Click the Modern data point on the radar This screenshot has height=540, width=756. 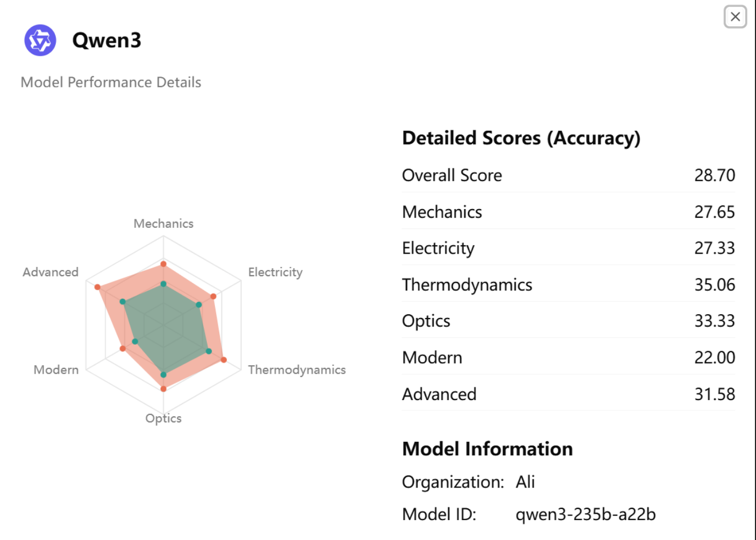click(x=122, y=348)
